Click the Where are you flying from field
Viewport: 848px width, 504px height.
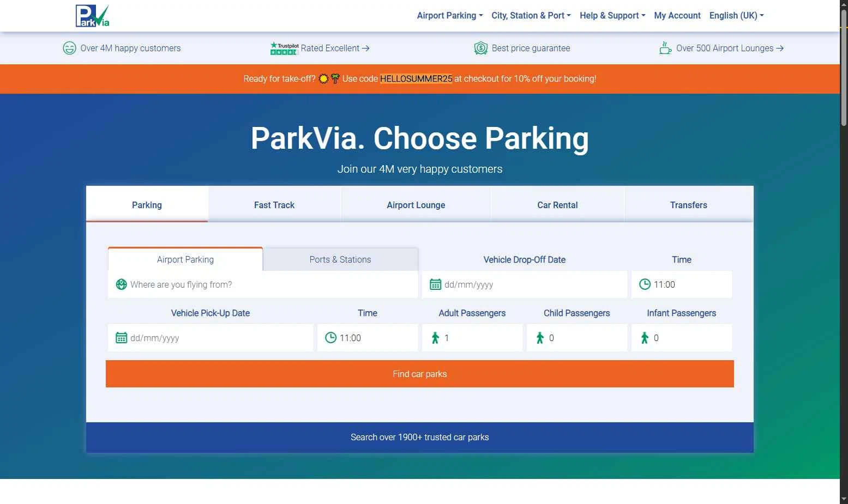263,284
